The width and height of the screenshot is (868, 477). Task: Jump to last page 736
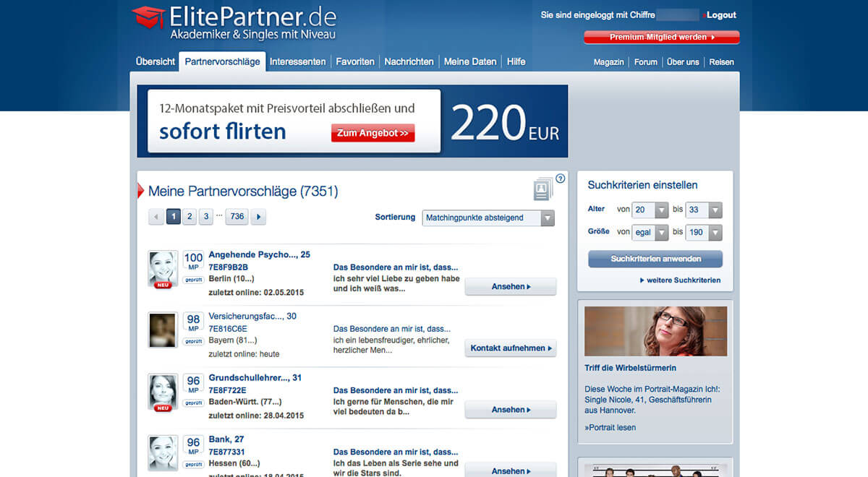(237, 216)
